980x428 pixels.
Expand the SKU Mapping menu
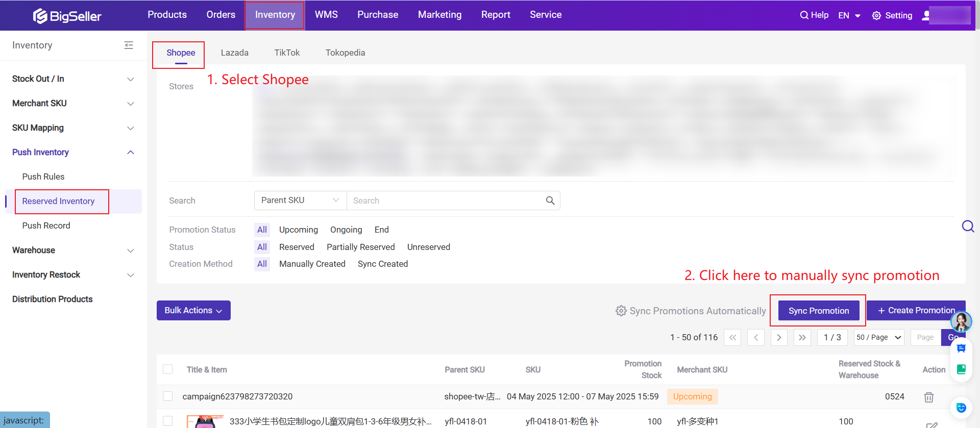tap(73, 128)
